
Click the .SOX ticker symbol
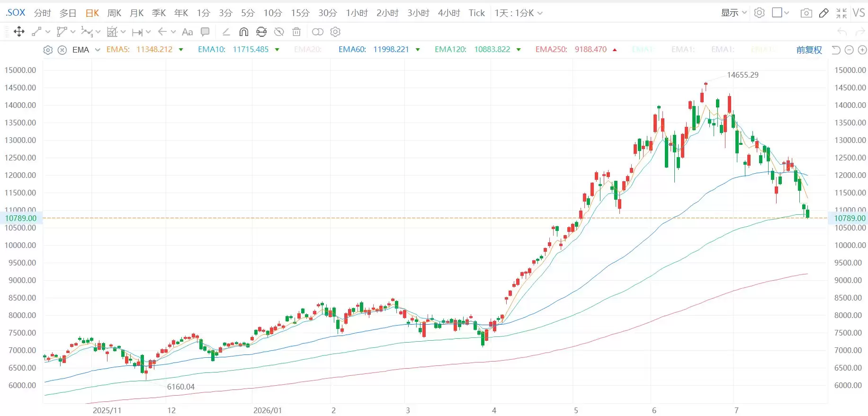coord(15,13)
